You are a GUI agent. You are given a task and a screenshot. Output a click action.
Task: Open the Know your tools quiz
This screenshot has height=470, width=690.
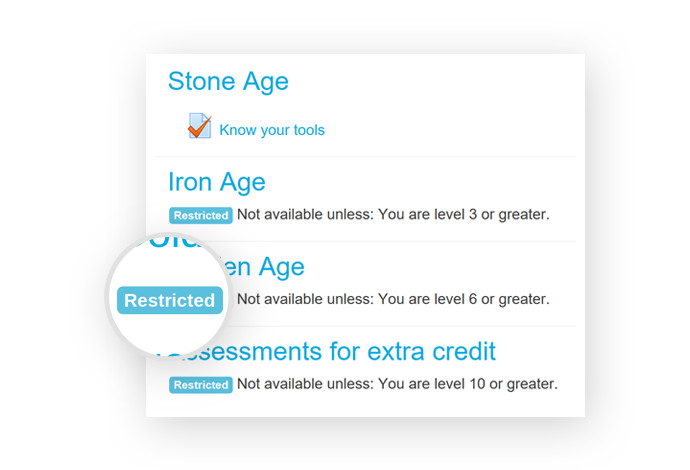[x=272, y=130]
